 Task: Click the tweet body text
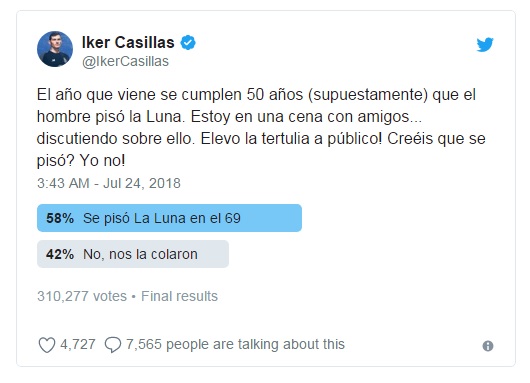261,127
